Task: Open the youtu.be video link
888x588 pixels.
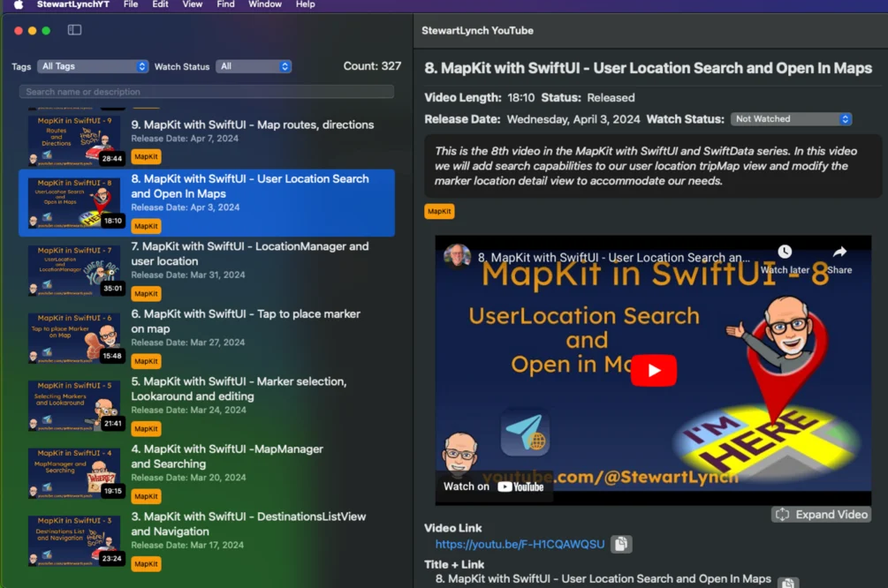Action: pos(520,545)
